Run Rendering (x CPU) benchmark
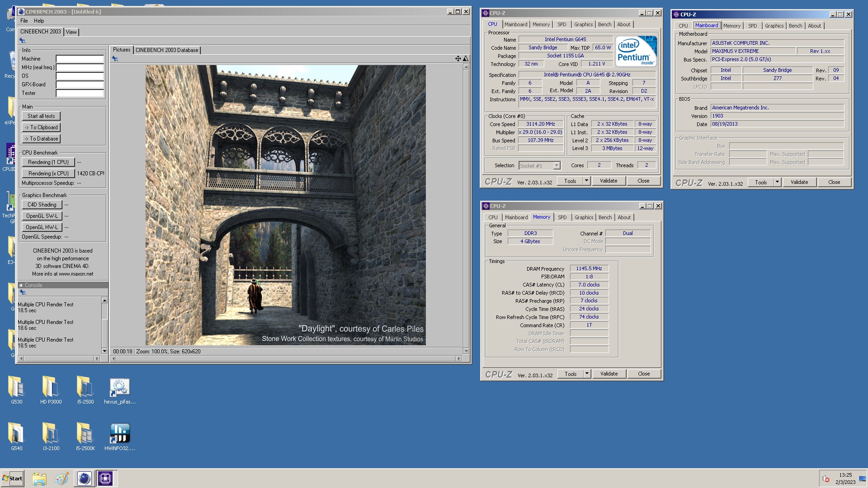Viewport: 868px width, 488px height. pyautogui.click(x=48, y=174)
